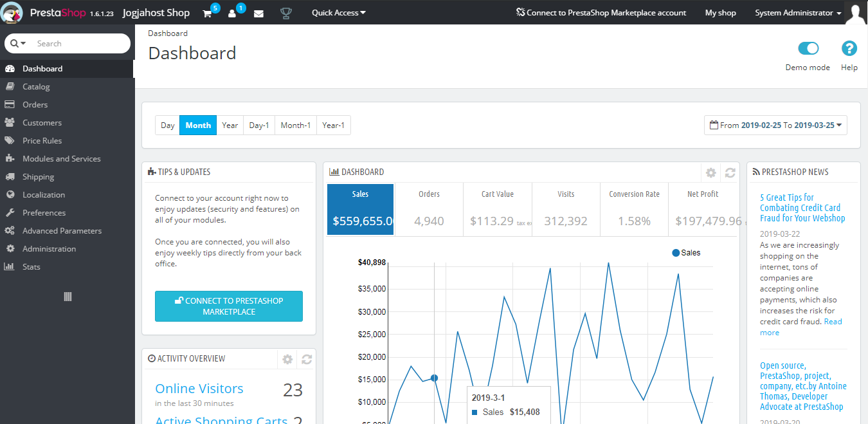Select the Orders metric tile
The width and height of the screenshot is (868, 424).
[x=429, y=210]
